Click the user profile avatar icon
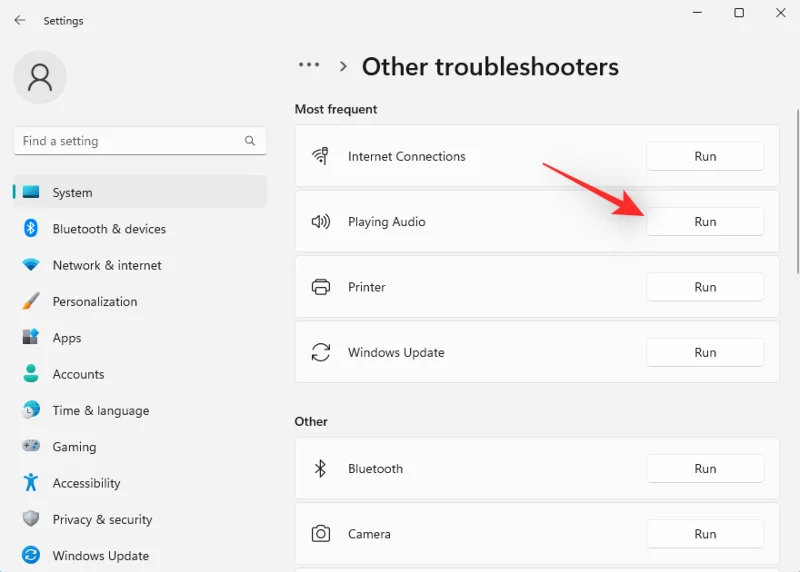 40,77
